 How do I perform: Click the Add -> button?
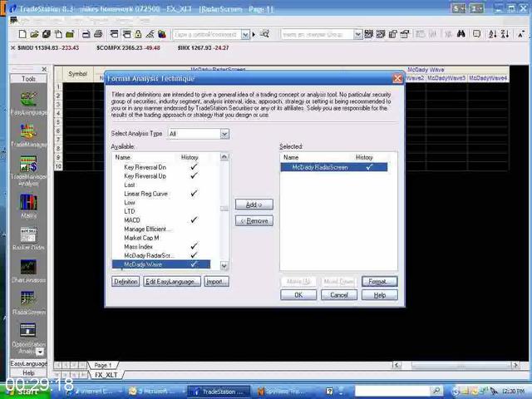pos(254,204)
